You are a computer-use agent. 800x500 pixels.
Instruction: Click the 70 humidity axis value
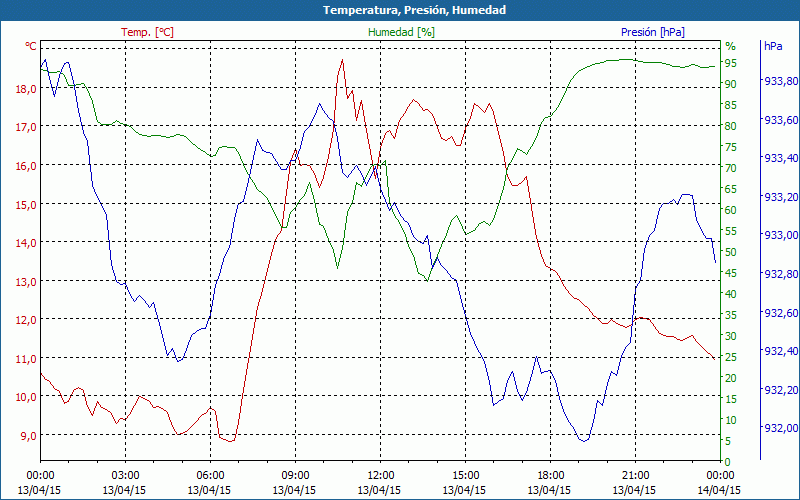coord(731,168)
